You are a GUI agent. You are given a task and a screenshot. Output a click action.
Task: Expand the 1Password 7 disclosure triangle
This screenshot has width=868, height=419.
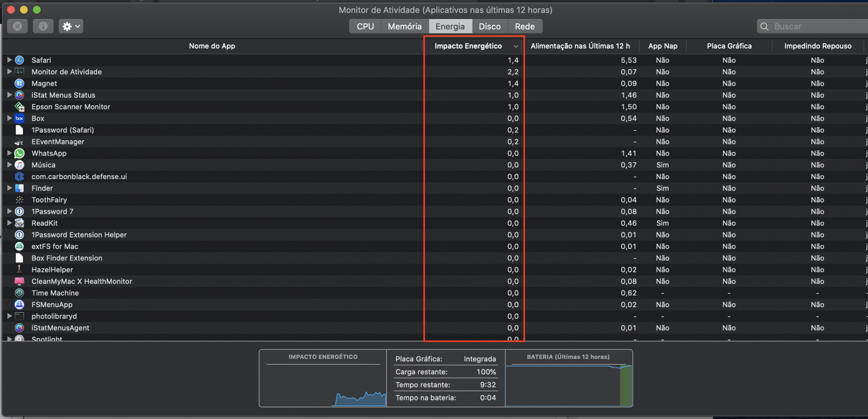[9, 211]
